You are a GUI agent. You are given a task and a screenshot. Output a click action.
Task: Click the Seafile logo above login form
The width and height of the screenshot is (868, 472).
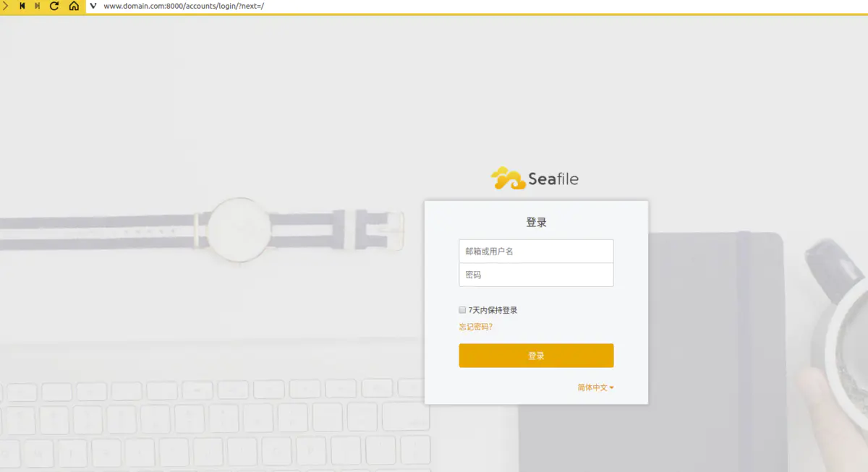[x=535, y=178]
